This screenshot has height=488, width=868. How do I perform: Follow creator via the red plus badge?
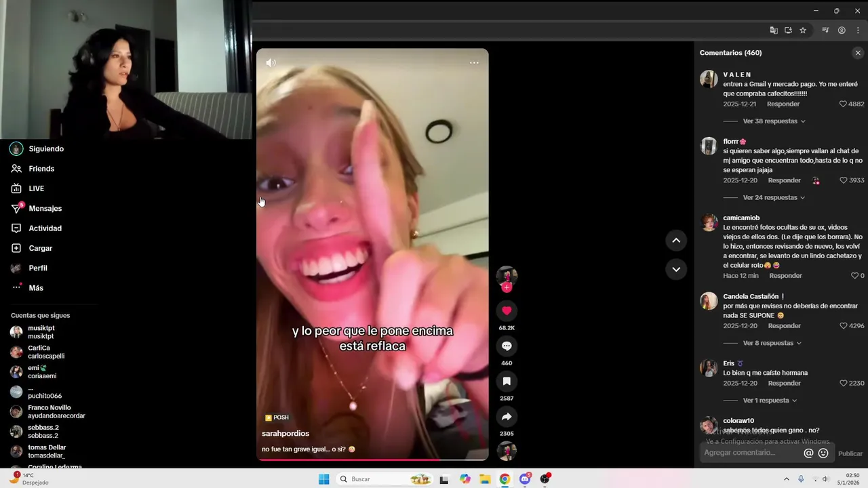point(507,287)
